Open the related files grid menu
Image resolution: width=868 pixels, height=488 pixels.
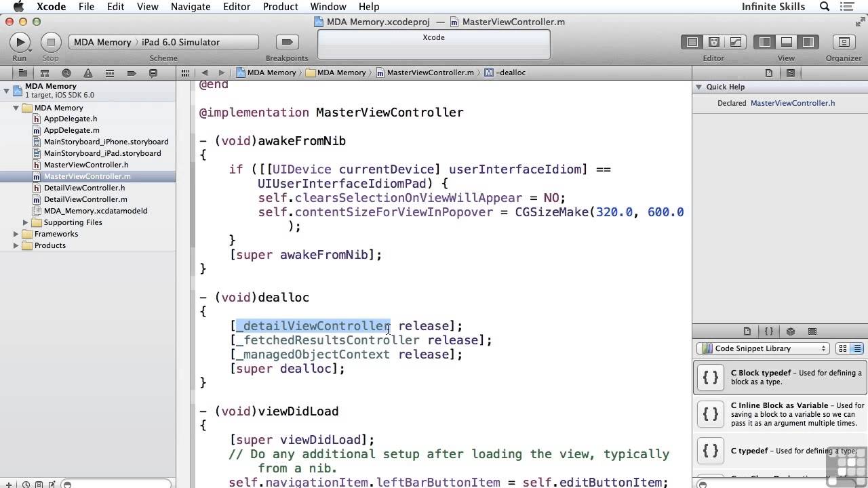point(185,73)
